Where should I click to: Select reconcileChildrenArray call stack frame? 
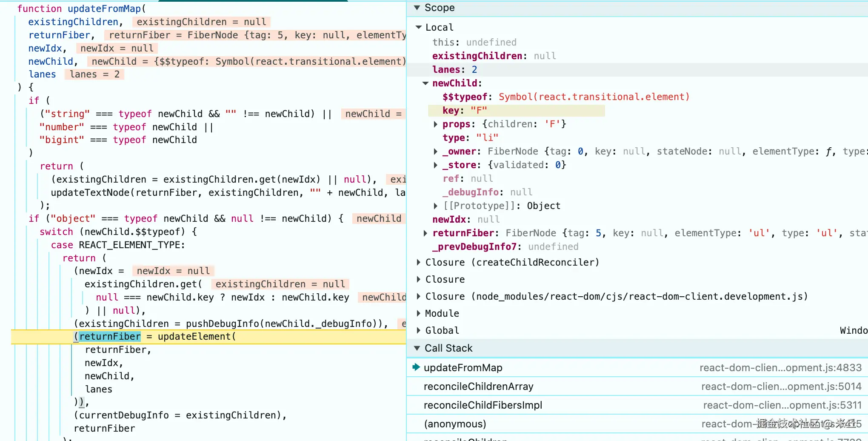click(637, 387)
